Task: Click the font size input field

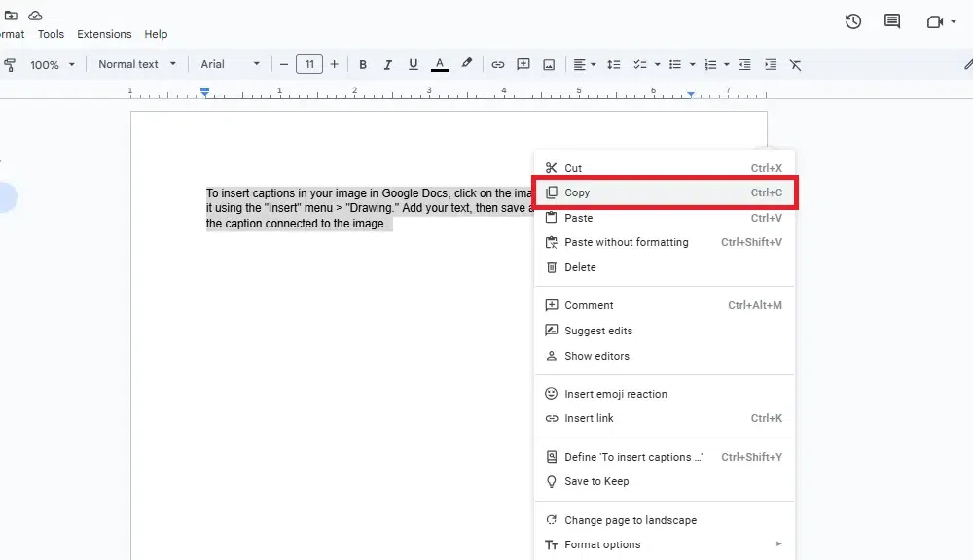Action: [309, 64]
